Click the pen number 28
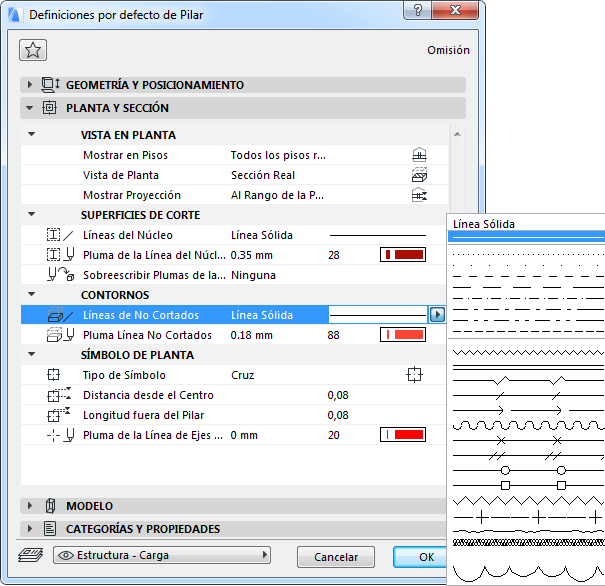Viewport: 605px width, 586px height. 334,255
